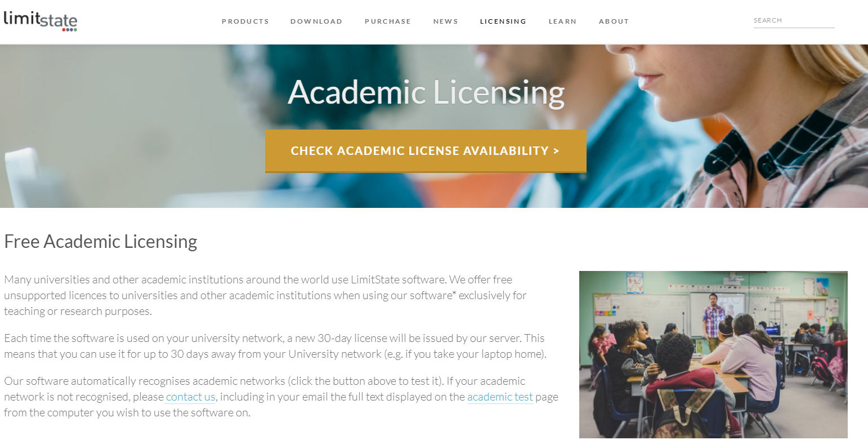Click the Free Academic Licensing heading

[x=101, y=241]
